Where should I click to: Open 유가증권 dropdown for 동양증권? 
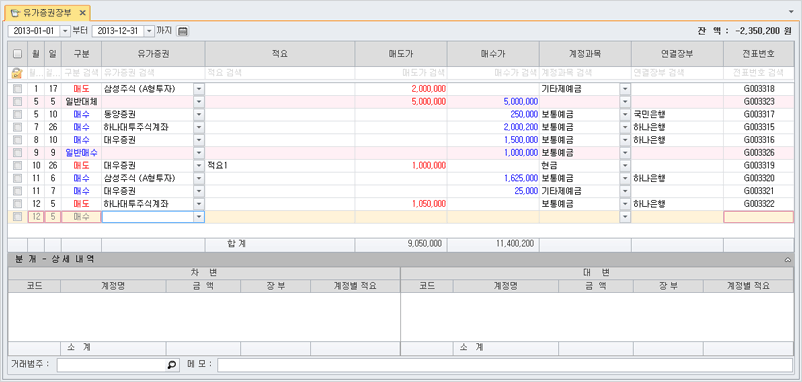click(199, 115)
